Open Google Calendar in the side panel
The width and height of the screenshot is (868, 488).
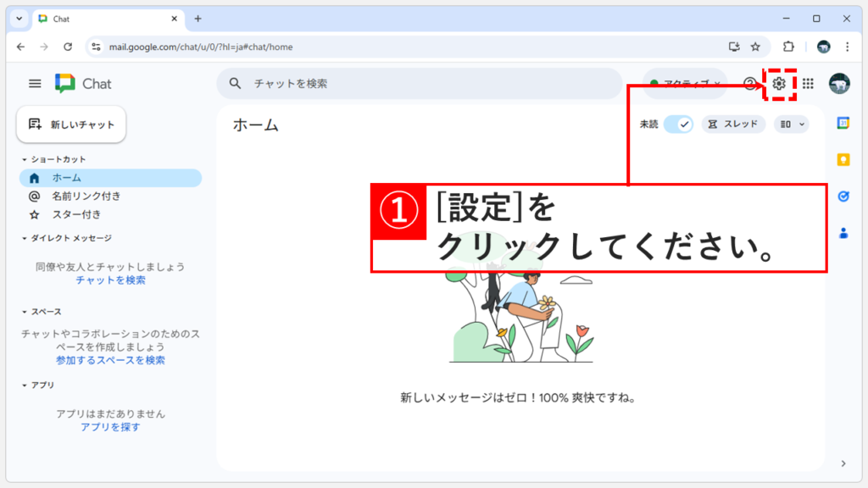coord(843,124)
